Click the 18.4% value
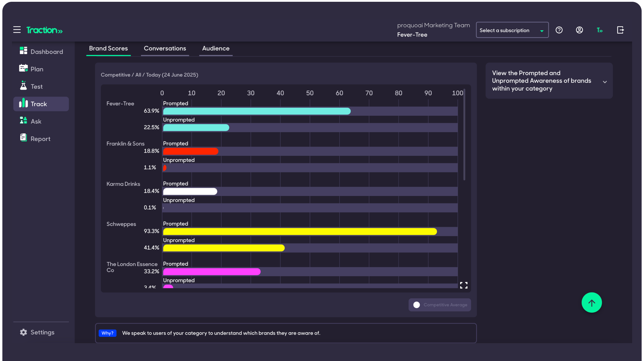The width and height of the screenshot is (644, 361). [151, 191]
